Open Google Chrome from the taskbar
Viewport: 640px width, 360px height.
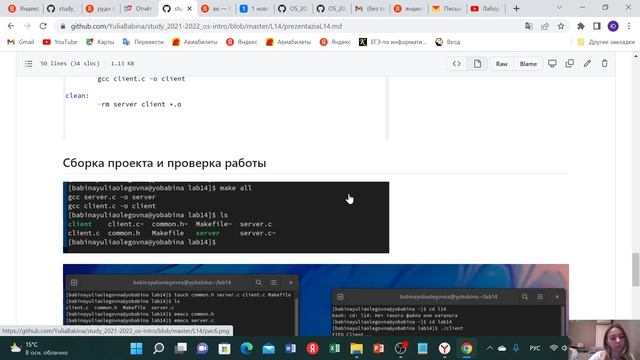pos(467,349)
